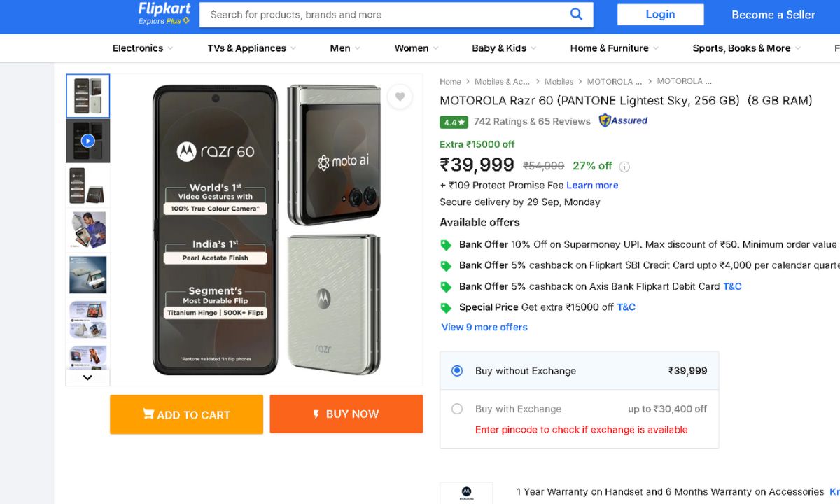Click the Motorola brand logo
The height and width of the screenshot is (504, 840).
[x=466, y=493]
